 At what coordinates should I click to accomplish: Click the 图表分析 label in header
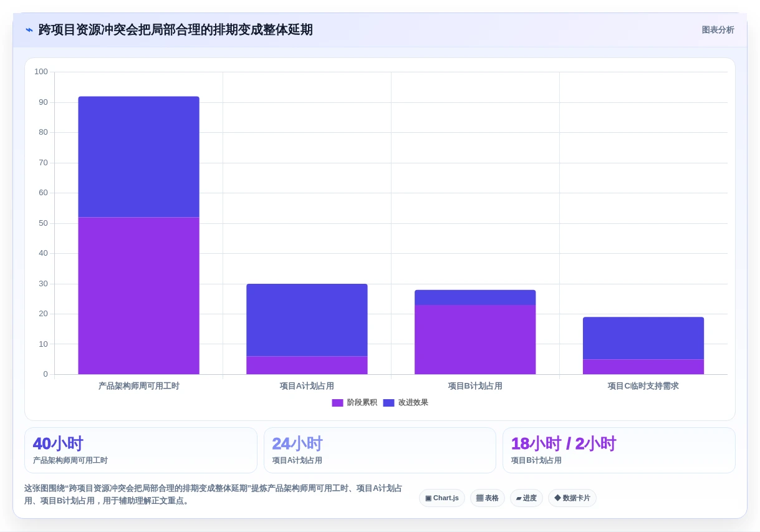point(718,30)
